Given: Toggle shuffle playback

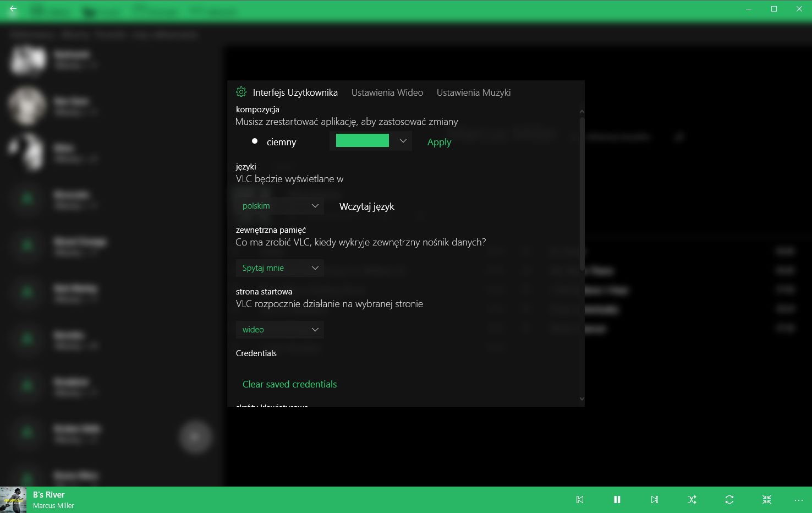Looking at the screenshot, I should click(692, 499).
